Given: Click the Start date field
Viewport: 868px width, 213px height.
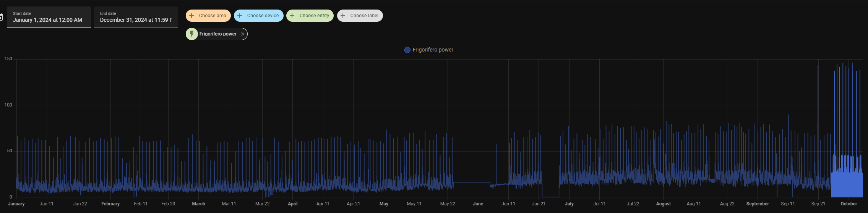Looking at the screenshot, I should (x=49, y=17).
